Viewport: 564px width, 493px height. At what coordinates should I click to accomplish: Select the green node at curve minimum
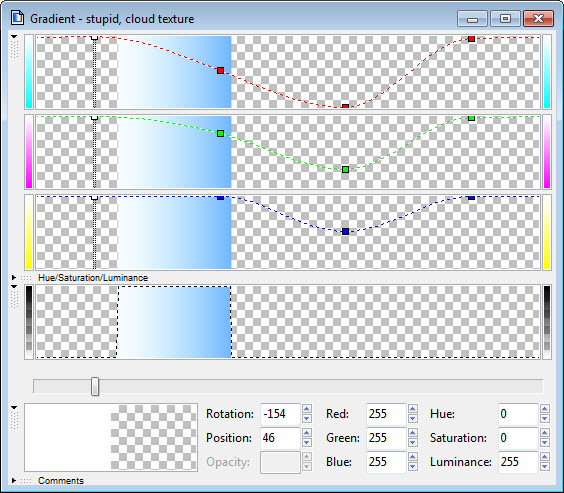pos(345,169)
